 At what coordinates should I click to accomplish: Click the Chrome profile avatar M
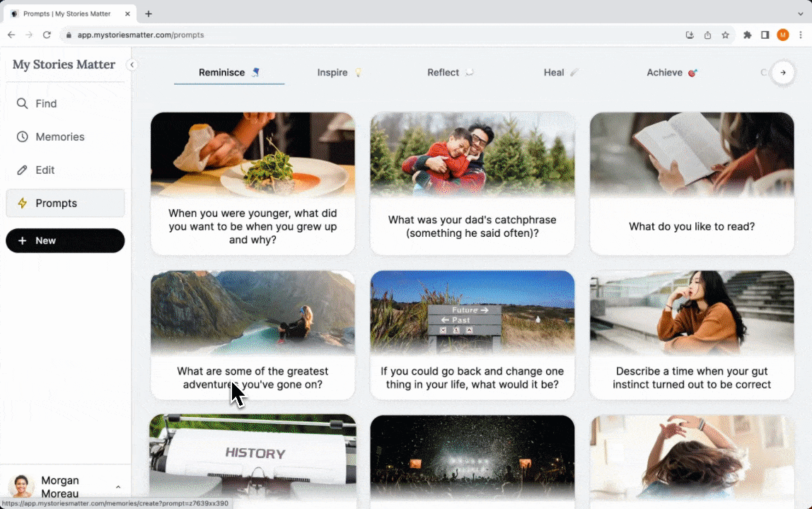pyautogui.click(x=783, y=35)
